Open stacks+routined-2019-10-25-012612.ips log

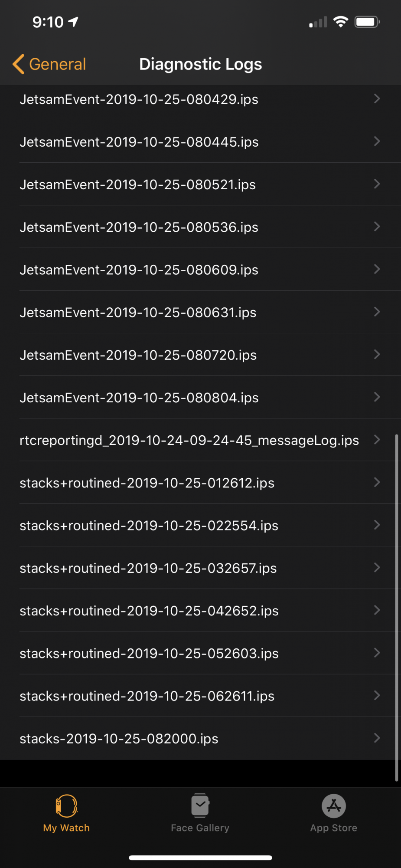[x=200, y=483]
